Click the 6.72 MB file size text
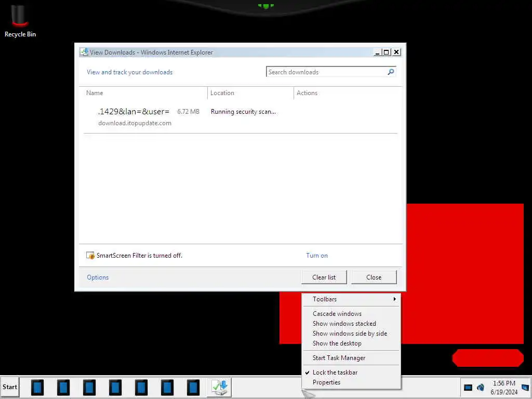 point(188,112)
